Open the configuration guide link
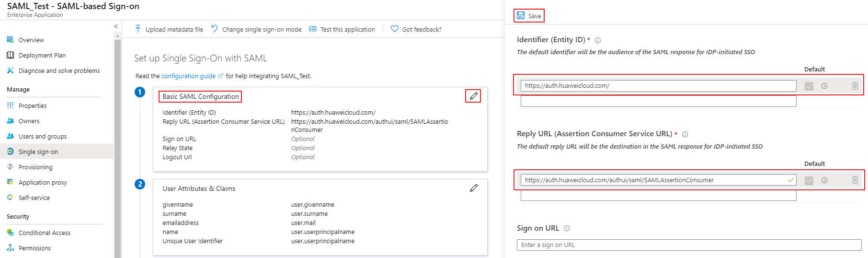This screenshot has width=868, height=258. point(189,76)
